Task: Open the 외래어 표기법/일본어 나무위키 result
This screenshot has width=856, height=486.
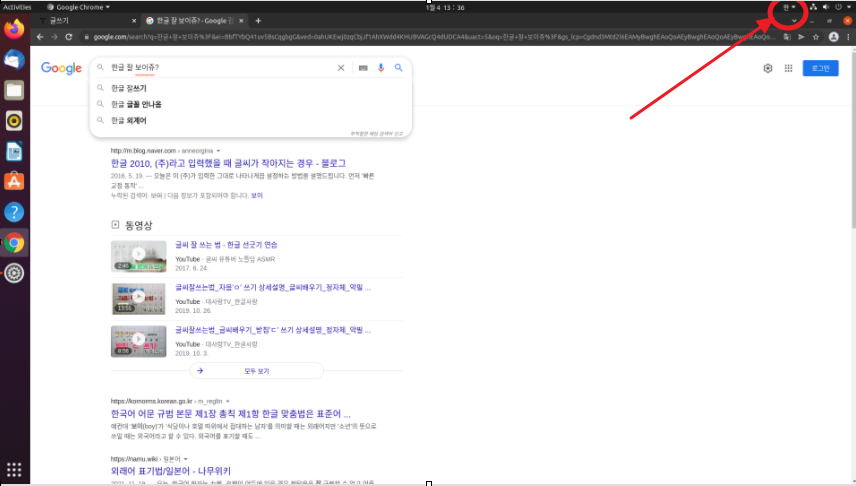Action: point(171,471)
